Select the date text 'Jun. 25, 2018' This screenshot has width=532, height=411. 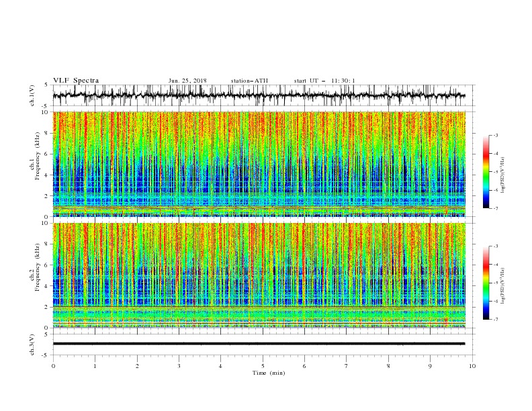tap(187, 81)
